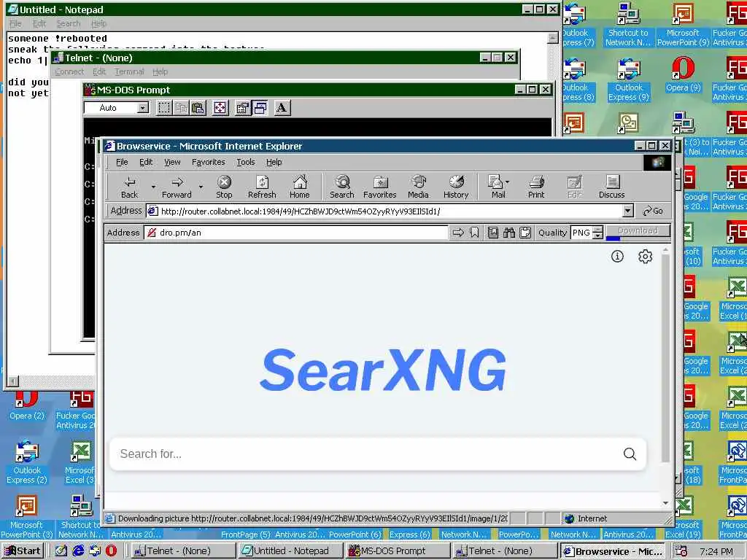Open Outlook Express (2) desktop shortcut

click(x=27, y=462)
